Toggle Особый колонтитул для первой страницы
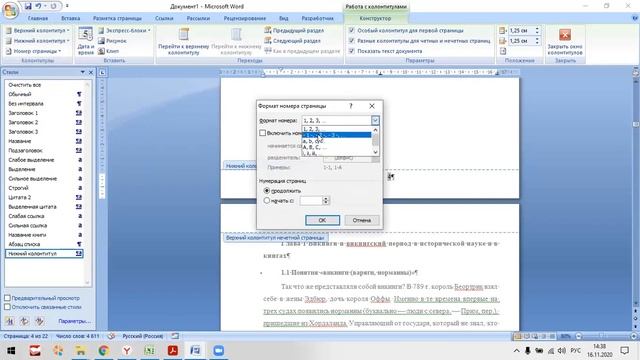 pyautogui.click(x=351, y=30)
